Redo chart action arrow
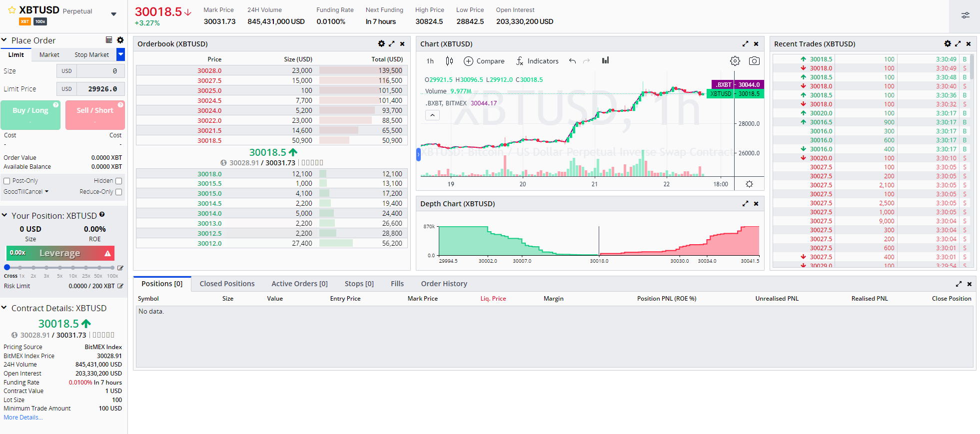 point(587,61)
